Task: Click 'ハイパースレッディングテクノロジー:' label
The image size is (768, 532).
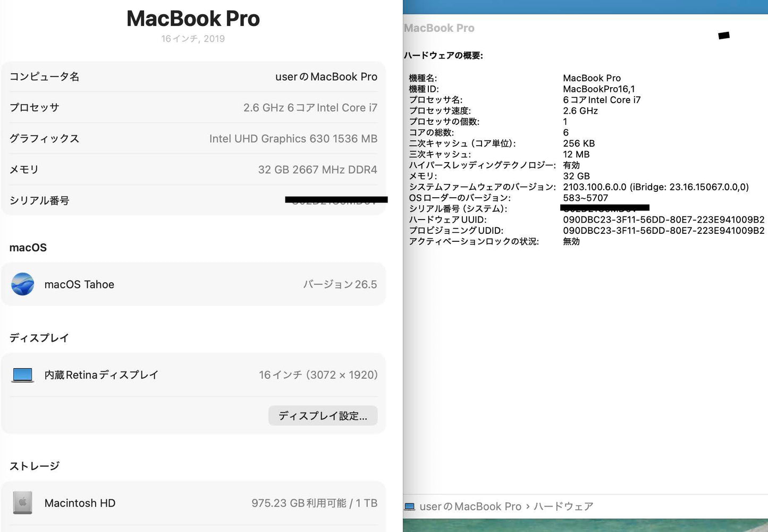Action: pyautogui.click(x=483, y=165)
